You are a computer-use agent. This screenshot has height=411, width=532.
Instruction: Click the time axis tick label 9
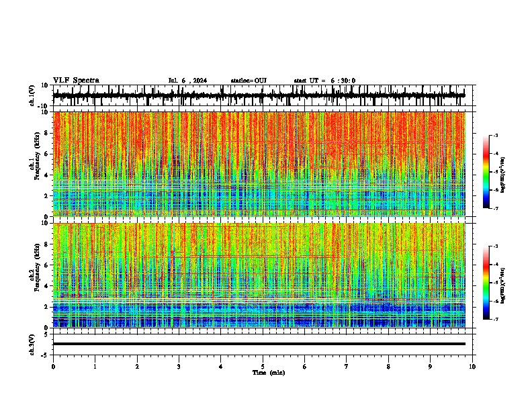[x=430, y=367]
